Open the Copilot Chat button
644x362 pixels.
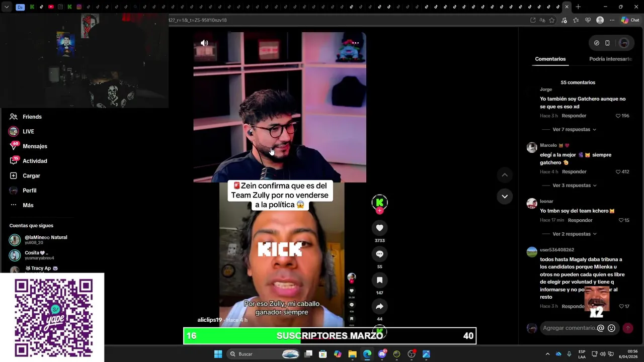coord(630,20)
